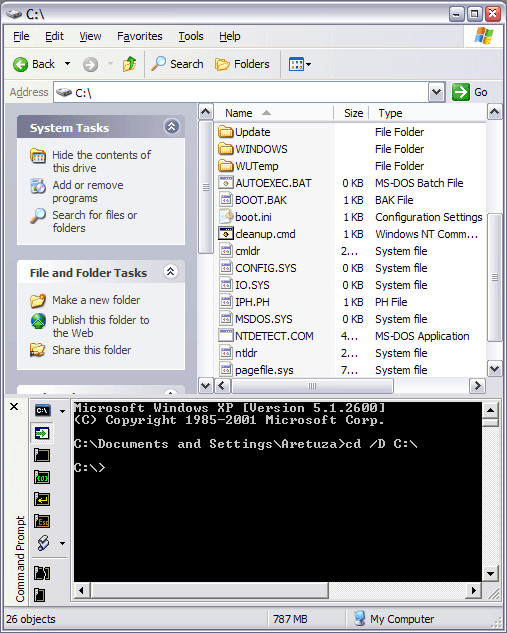507x633 pixels.
Task: Click the C:\ console icon in command bar
Action: coord(42,411)
